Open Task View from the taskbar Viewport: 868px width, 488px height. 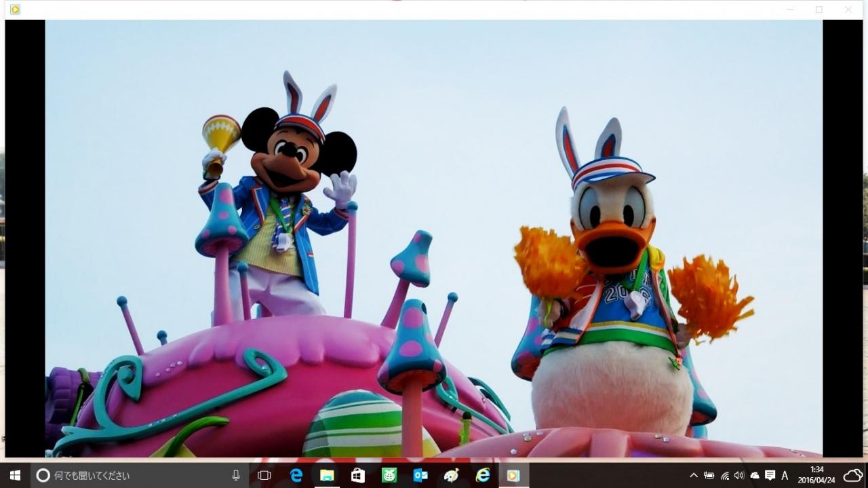[x=264, y=476]
